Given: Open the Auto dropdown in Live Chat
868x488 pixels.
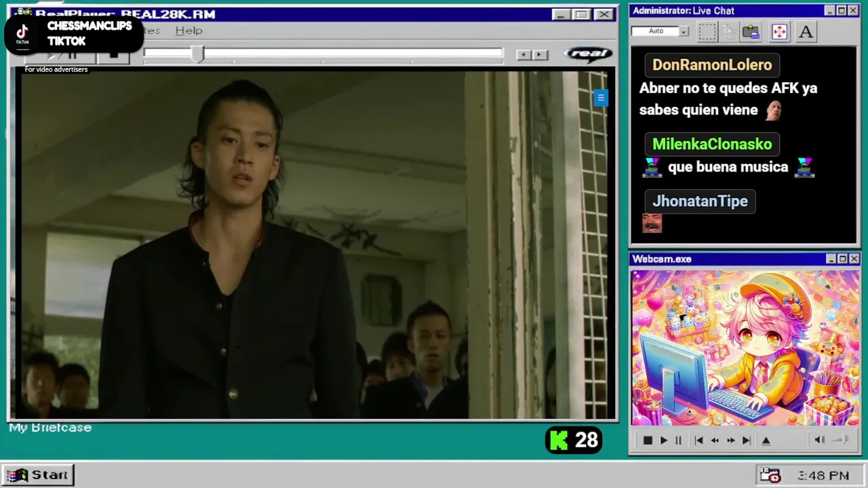Looking at the screenshot, I should 684,31.
